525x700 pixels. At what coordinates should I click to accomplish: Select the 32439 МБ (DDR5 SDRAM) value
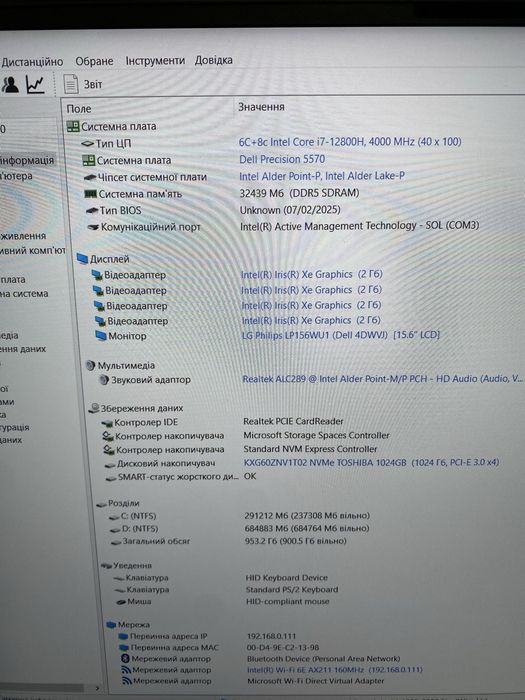(x=300, y=193)
